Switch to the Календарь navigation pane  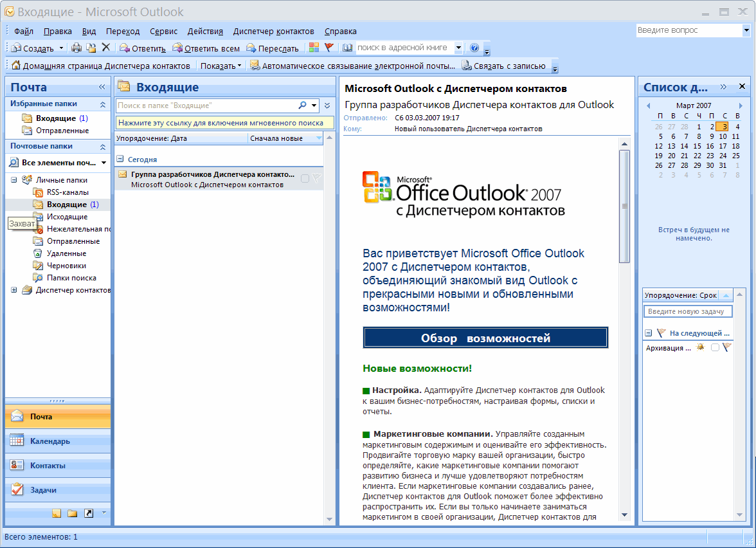(x=58, y=441)
